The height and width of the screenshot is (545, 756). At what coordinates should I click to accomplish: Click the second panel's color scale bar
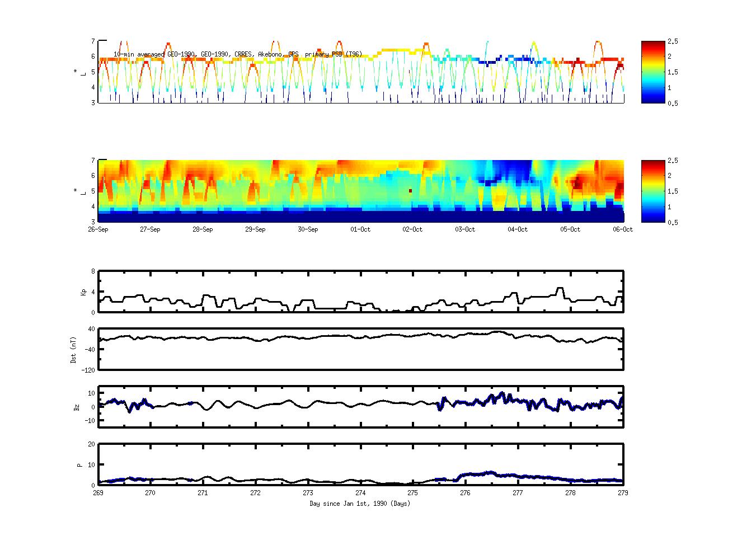pyautogui.click(x=652, y=191)
